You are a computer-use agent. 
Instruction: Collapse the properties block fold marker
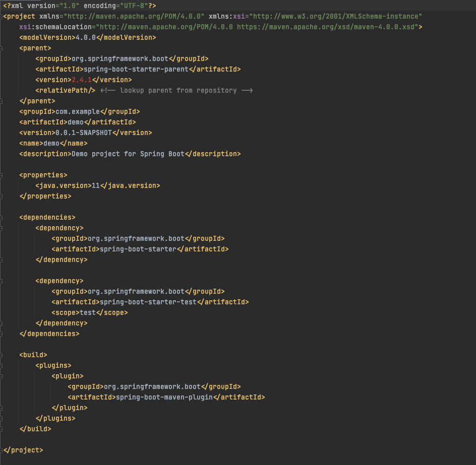point(1,175)
